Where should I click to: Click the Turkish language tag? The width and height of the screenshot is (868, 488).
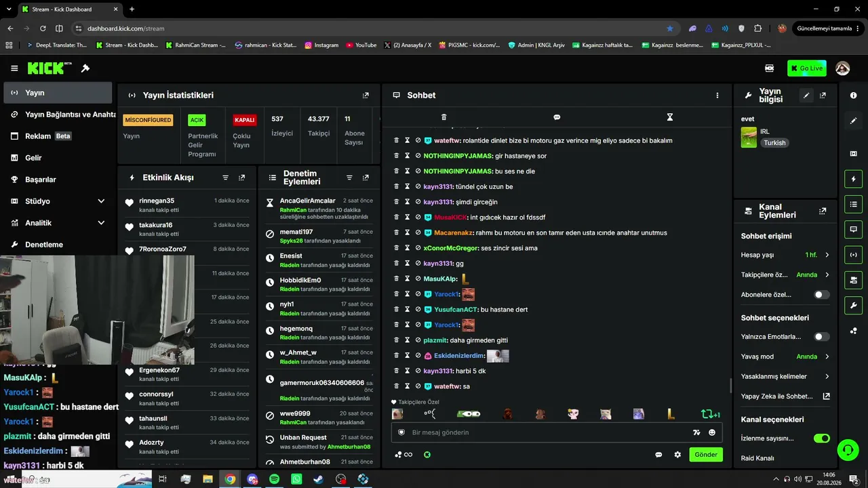click(774, 143)
